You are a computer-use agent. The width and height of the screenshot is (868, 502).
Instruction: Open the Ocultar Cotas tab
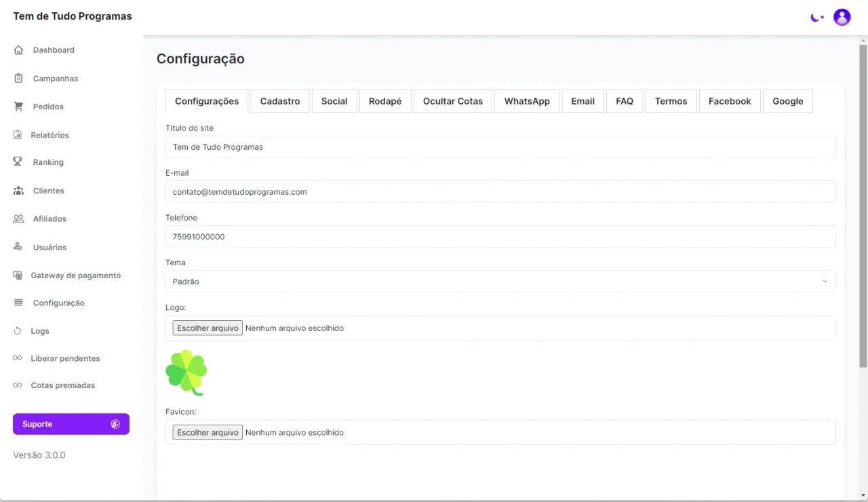tap(453, 101)
